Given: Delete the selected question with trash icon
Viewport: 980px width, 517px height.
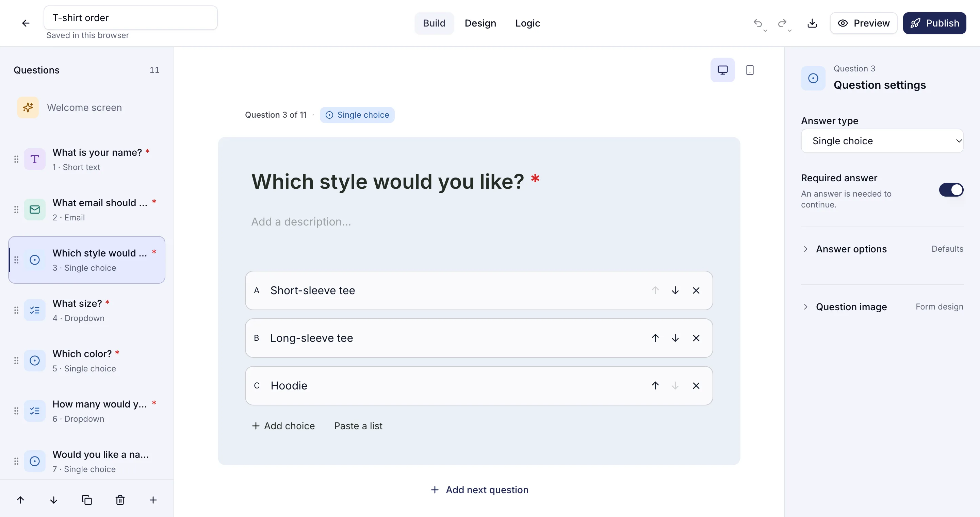Looking at the screenshot, I should click(x=120, y=500).
